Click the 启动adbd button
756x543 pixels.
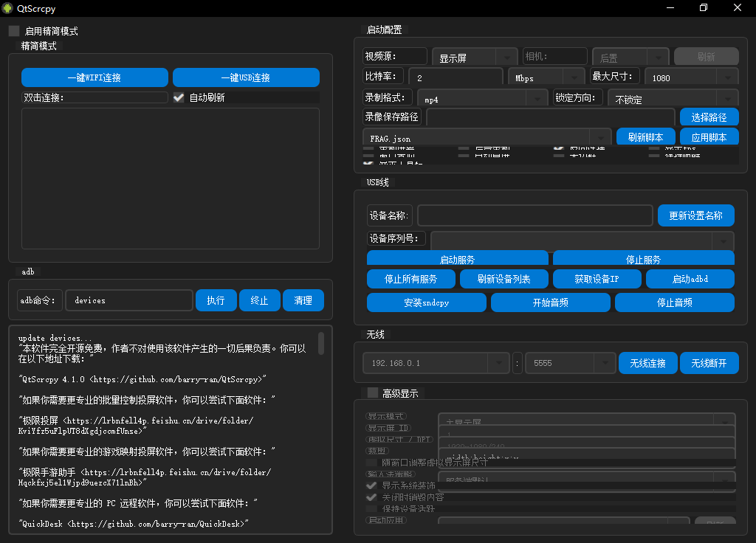[x=690, y=279]
